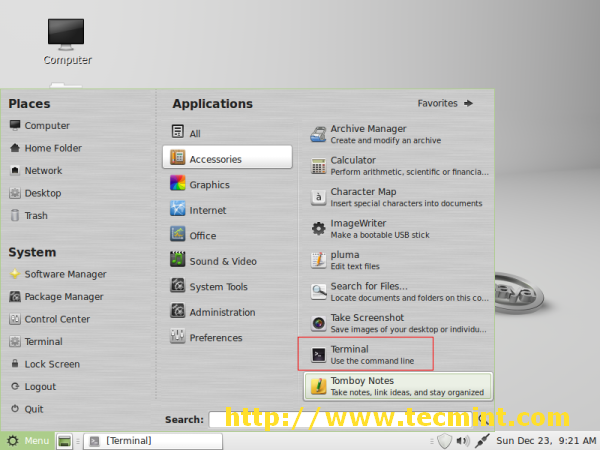Click the show desktop icon in panel

click(65, 441)
